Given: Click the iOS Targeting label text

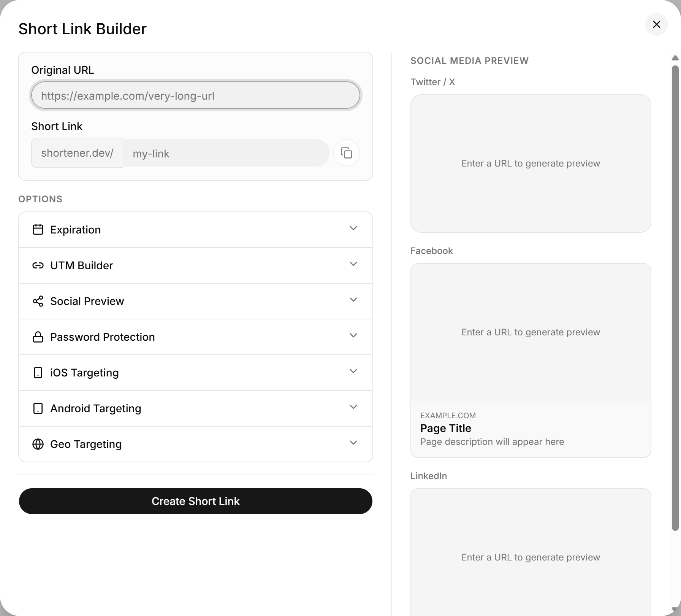Looking at the screenshot, I should [x=84, y=373].
